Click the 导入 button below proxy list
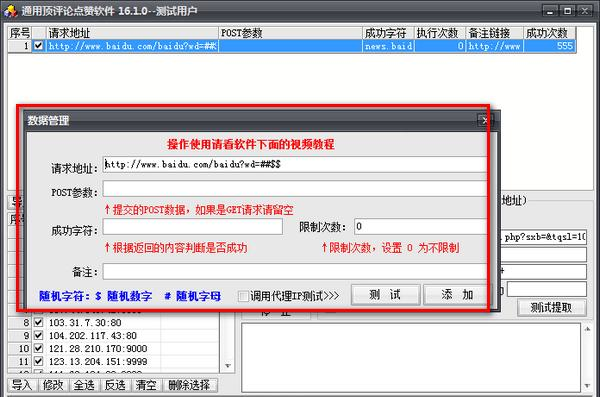Screen dimensions: 600x397 pyautogui.click(x=22, y=385)
